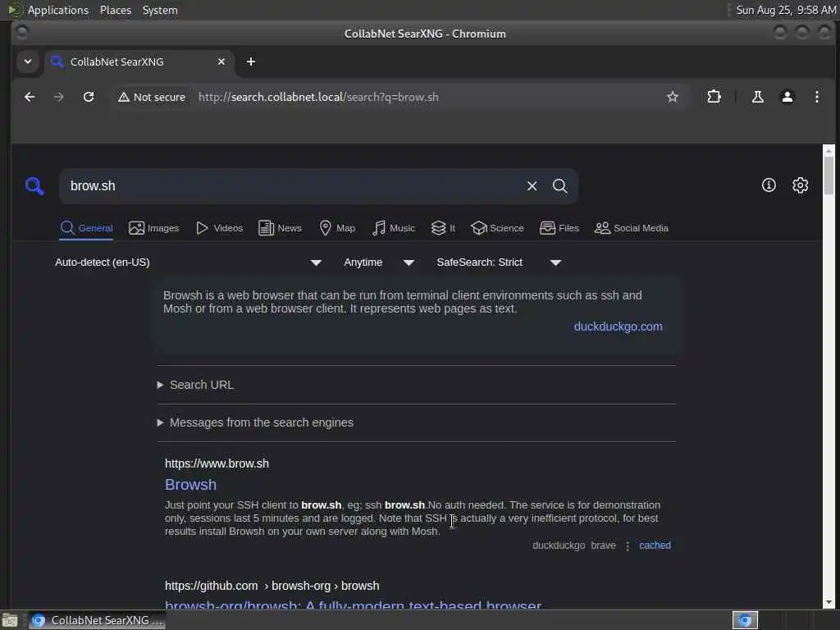
Task: Expand the Search URL section
Action: coord(195,386)
